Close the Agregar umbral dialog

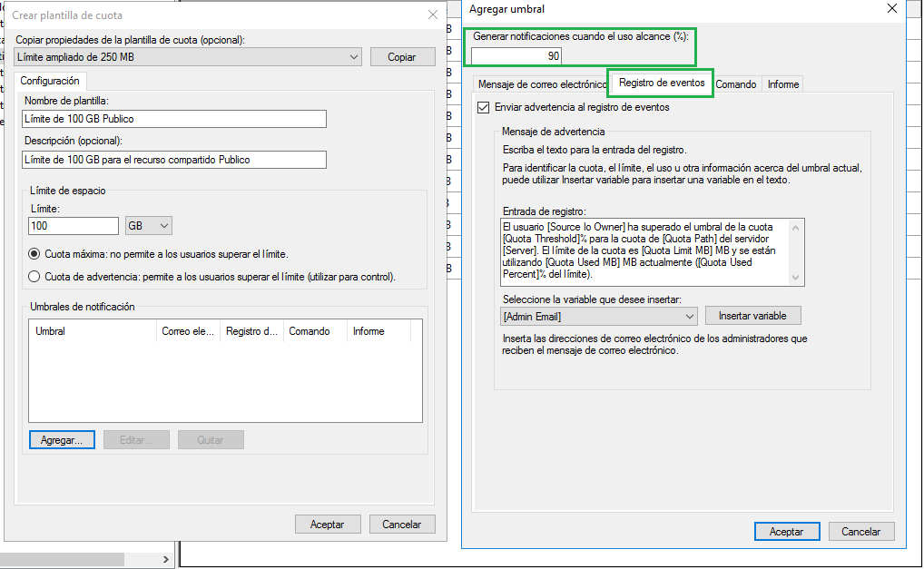tap(891, 9)
